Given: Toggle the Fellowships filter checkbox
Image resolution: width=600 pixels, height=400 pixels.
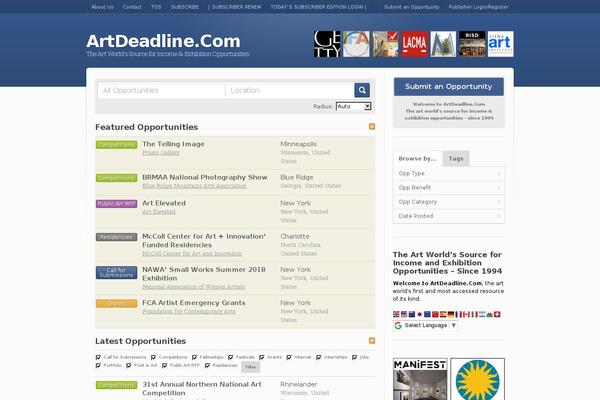Looking at the screenshot, I should (x=194, y=357).
